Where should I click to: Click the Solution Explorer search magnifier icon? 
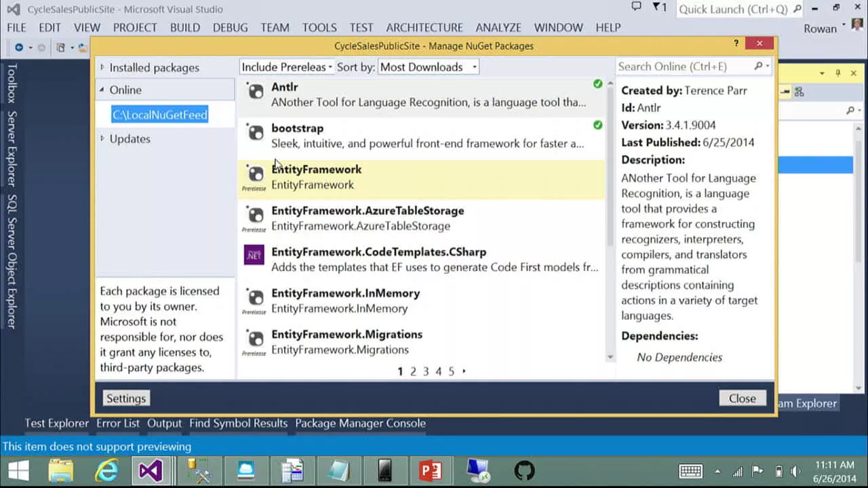pyautogui.click(x=850, y=110)
